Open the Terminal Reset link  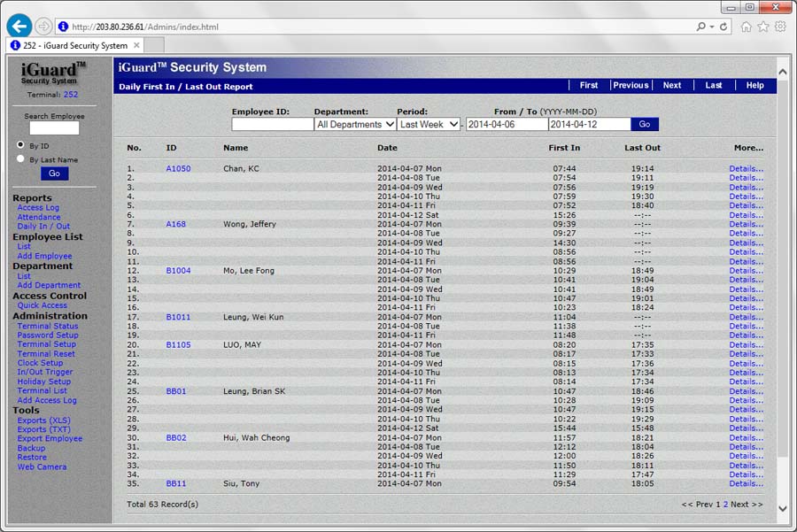click(46, 354)
